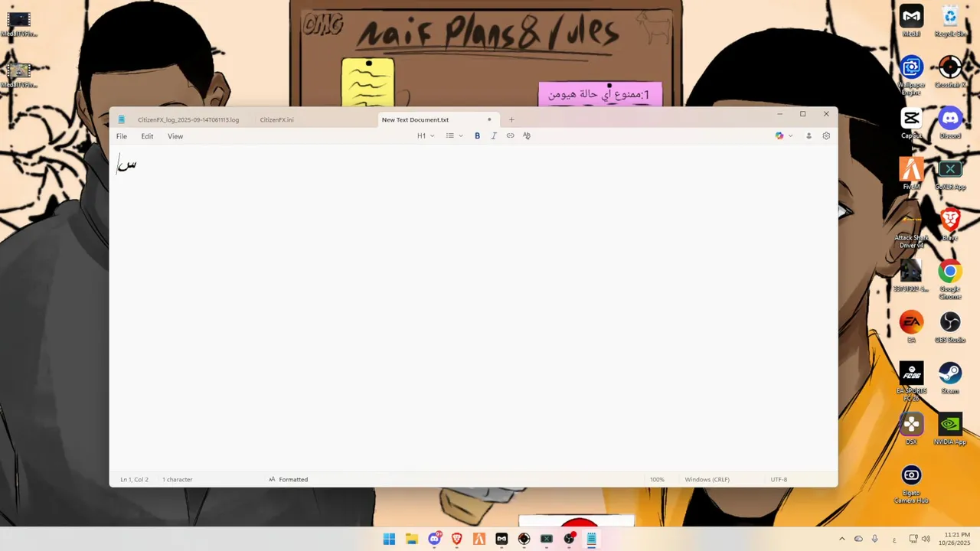Screen dimensions: 980x551
Task: Open FiveM from the taskbar
Action: point(479,539)
